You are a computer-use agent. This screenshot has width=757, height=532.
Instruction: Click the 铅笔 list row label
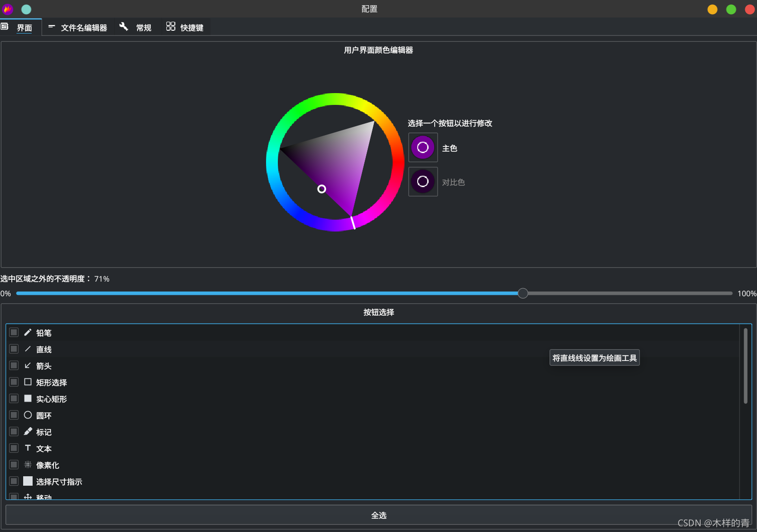(x=44, y=333)
